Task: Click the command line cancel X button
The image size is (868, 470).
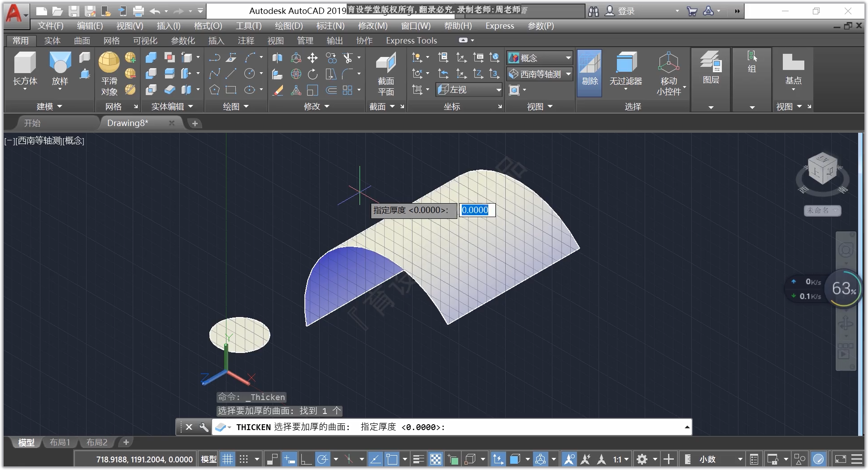Action: (x=189, y=427)
